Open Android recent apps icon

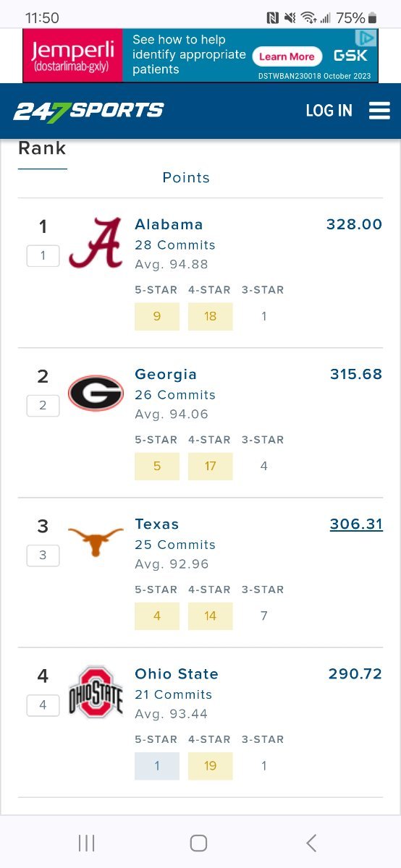[87, 843]
